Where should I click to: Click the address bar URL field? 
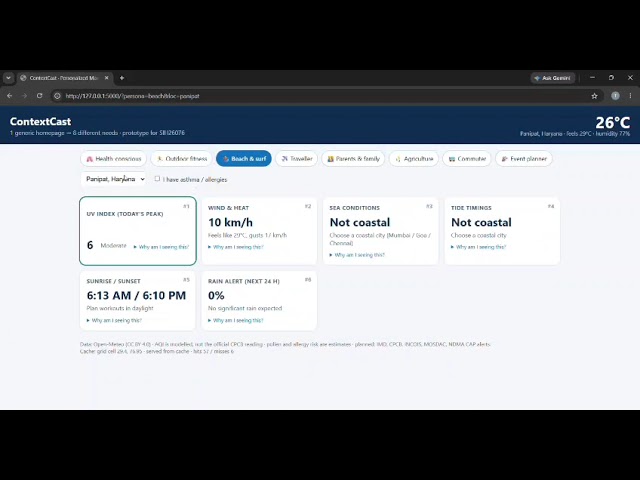click(x=327, y=96)
